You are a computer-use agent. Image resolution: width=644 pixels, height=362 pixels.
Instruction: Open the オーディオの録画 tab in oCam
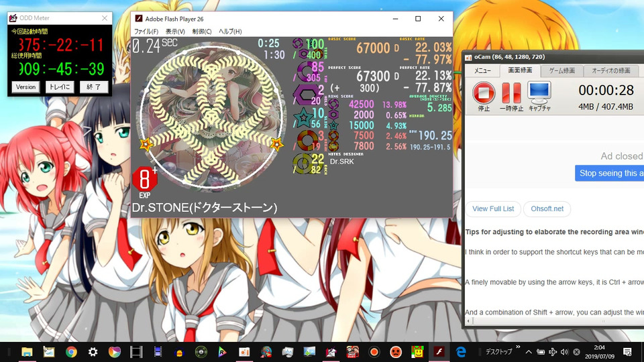[610, 70]
